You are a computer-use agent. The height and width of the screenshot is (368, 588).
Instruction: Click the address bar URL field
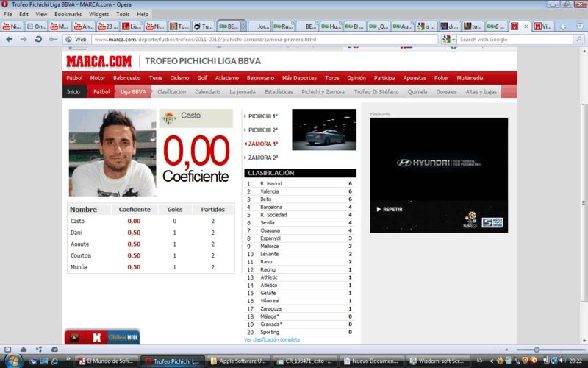click(x=265, y=40)
